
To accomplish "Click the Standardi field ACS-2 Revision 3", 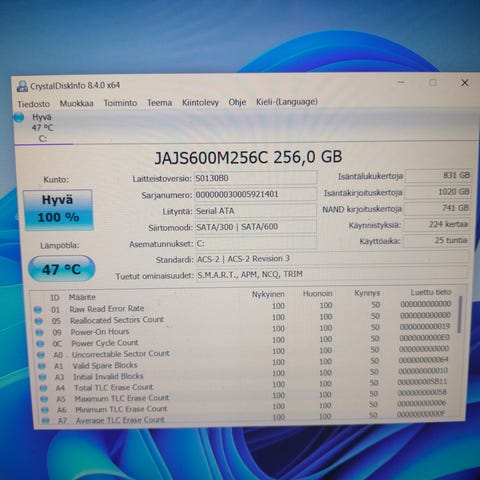I will coord(332,259).
